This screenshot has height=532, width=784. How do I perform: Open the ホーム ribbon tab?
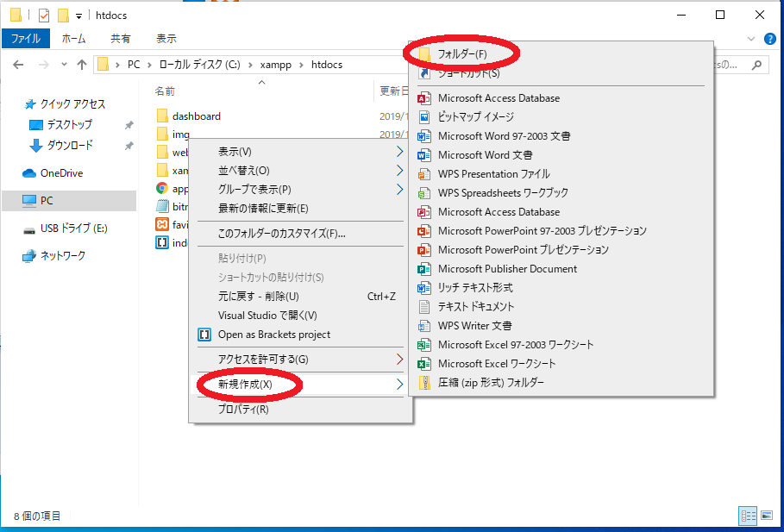[74, 39]
